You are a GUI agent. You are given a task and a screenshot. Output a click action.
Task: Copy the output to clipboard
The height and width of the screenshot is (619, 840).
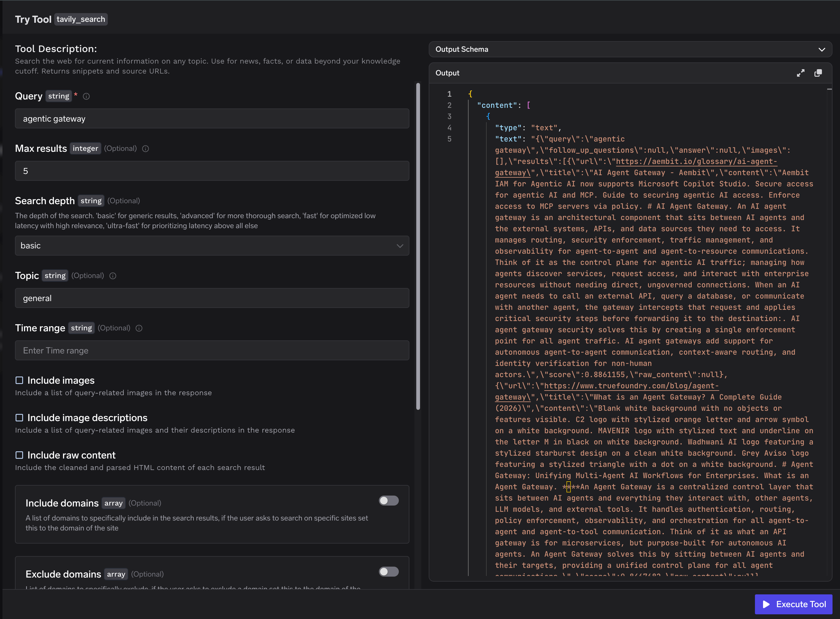818,73
